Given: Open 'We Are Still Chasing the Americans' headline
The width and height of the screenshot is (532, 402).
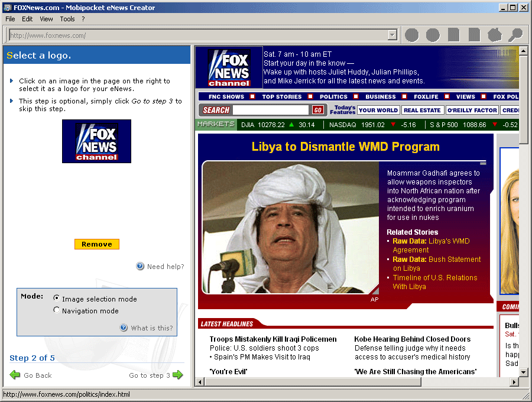Looking at the screenshot, I should pos(416,371).
